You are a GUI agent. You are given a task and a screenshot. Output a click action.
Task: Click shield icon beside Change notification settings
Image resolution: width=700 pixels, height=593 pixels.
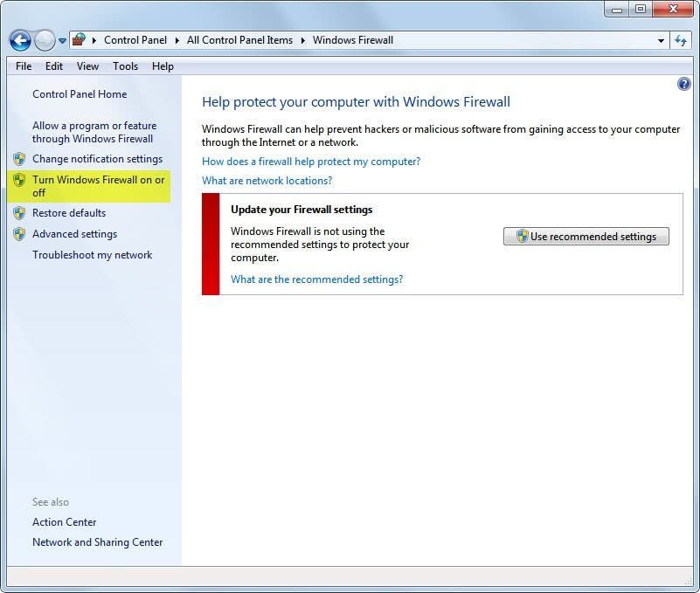click(x=19, y=159)
